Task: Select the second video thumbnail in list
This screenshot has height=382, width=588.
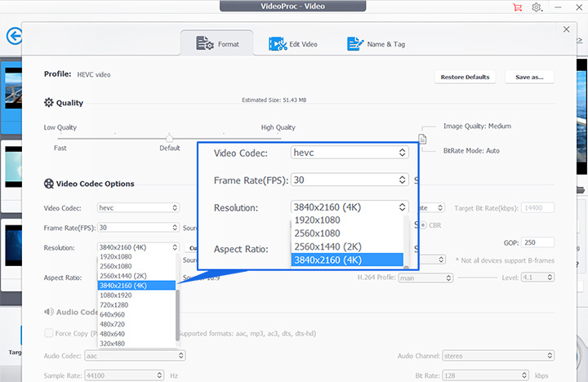Action: (x=13, y=167)
